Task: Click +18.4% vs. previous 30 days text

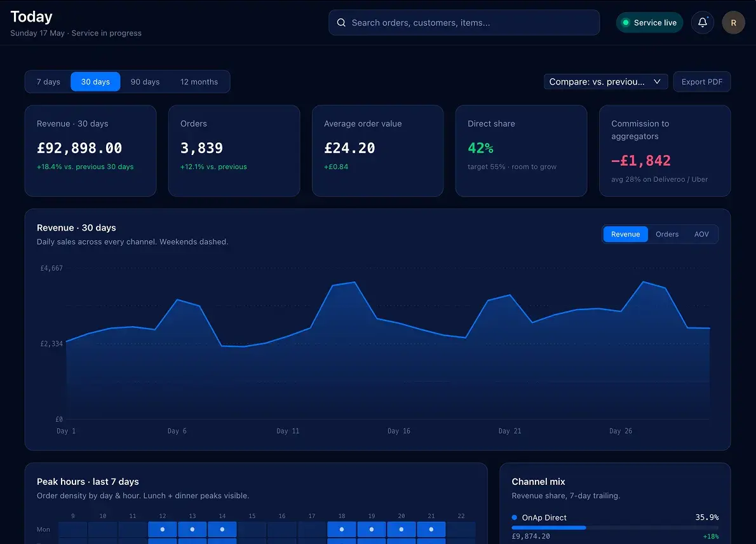Action: [x=85, y=167]
